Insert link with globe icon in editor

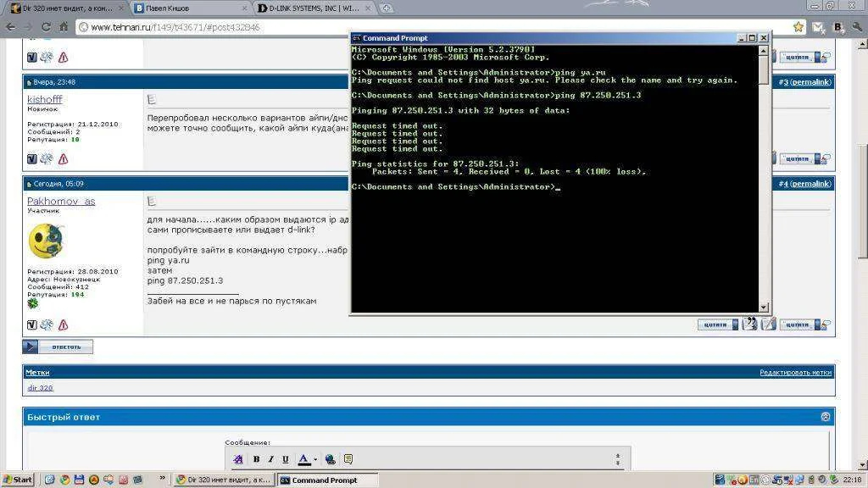331,459
